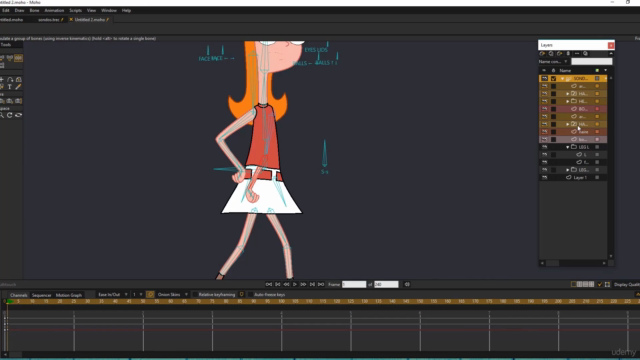
Task: Select the curved arrow tool above Text
Action: 10,80
